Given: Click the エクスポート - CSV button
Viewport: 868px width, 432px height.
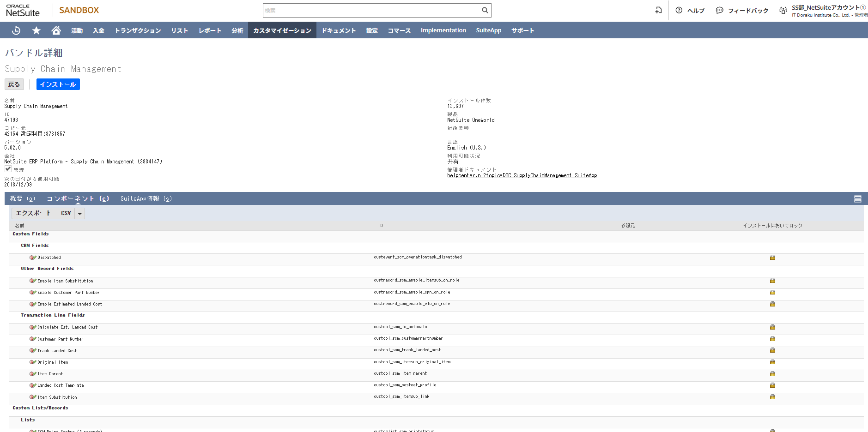Looking at the screenshot, I should click(x=43, y=213).
